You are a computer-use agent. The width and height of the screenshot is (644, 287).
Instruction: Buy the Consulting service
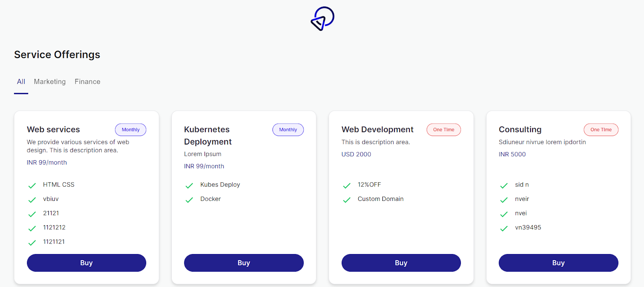(x=559, y=263)
